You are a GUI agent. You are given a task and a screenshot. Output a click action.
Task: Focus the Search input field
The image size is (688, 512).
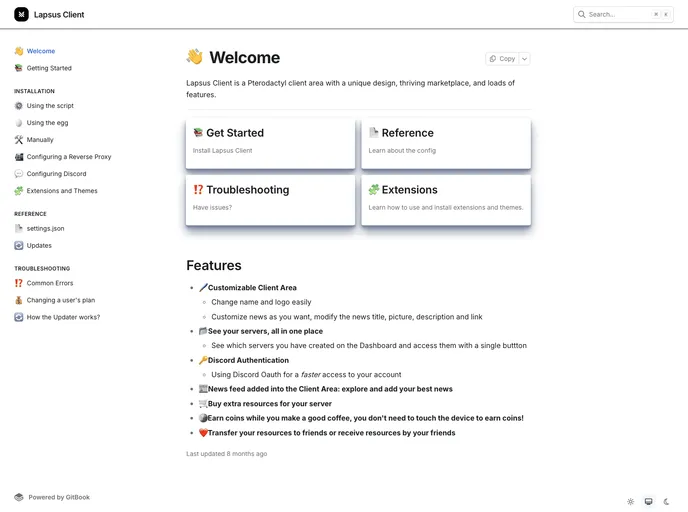click(x=623, y=14)
